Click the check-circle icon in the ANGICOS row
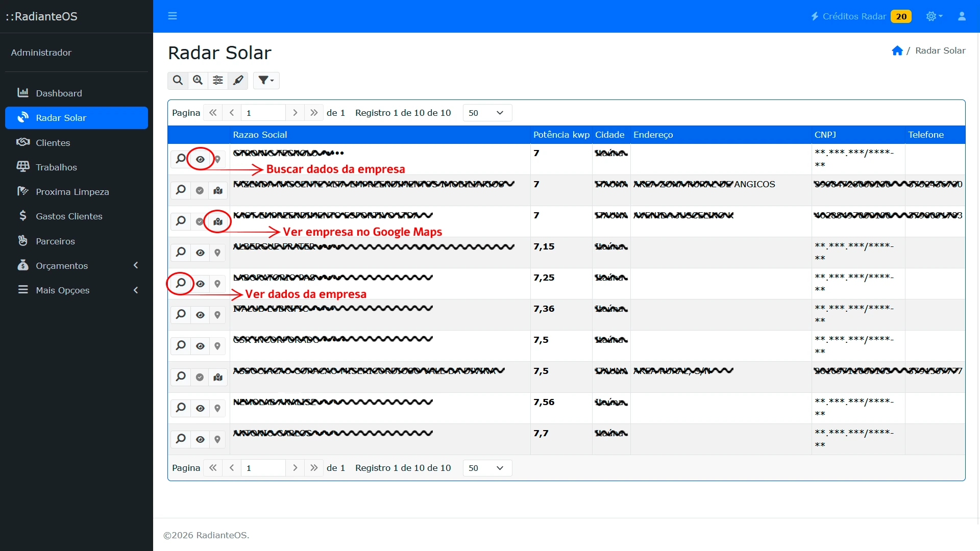980x551 pixels. tap(200, 190)
